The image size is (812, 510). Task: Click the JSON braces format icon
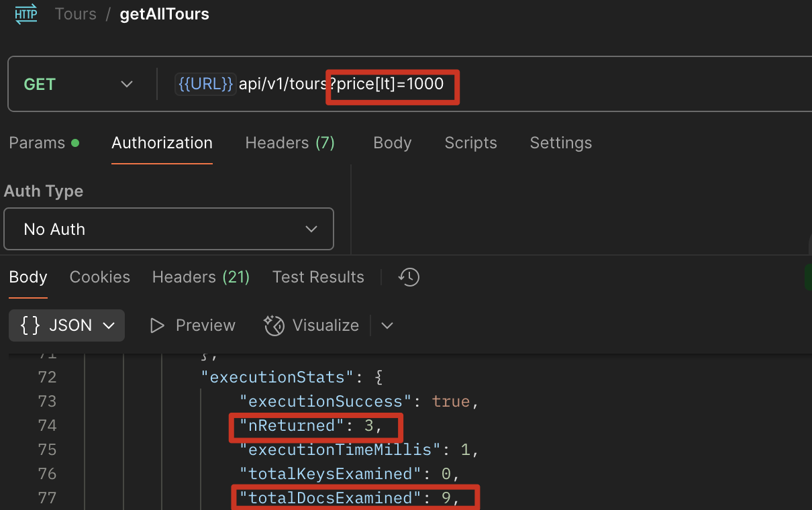point(30,325)
